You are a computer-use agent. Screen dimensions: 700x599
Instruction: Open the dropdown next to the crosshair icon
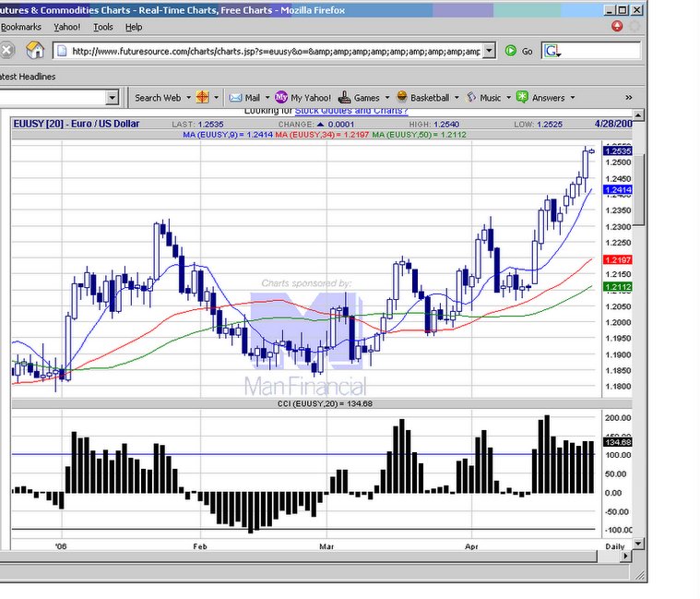pos(216,98)
